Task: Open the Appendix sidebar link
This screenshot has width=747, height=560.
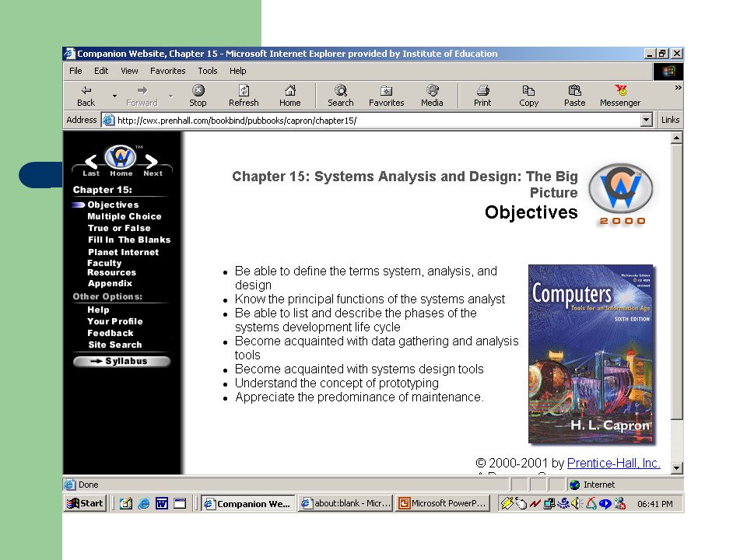Action: 110,283
